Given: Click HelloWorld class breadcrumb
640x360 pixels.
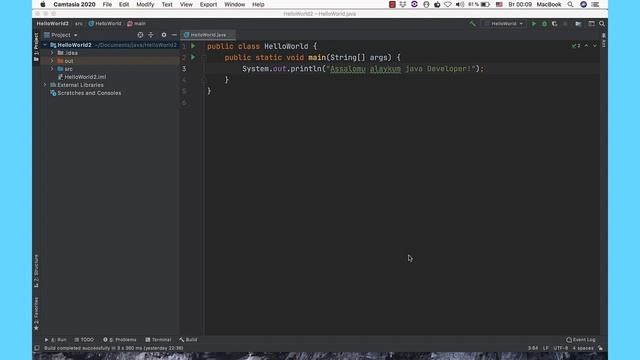Looking at the screenshot, I should (x=105, y=24).
